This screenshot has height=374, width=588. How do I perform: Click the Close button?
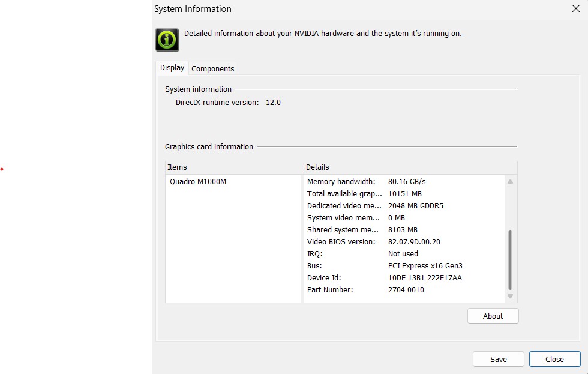(x=554, y=359)
